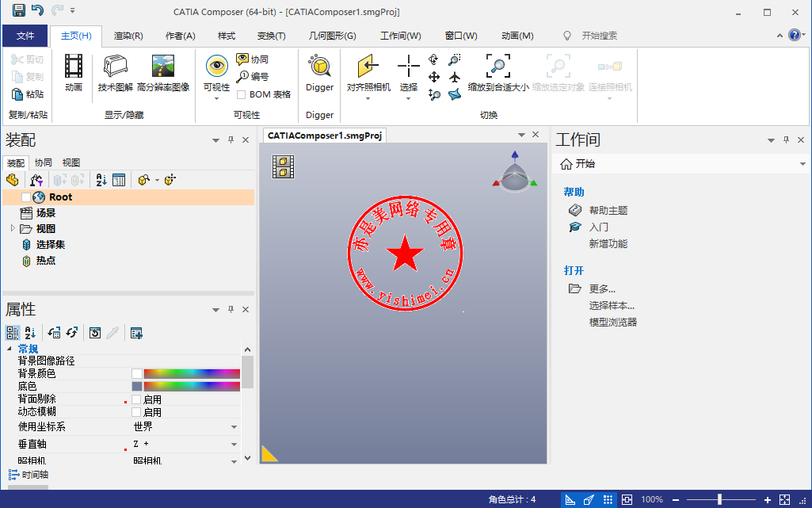Screen dimensions: 812x508
Task: Open the 装配 panel options arrow
Action: coord(216,140)
